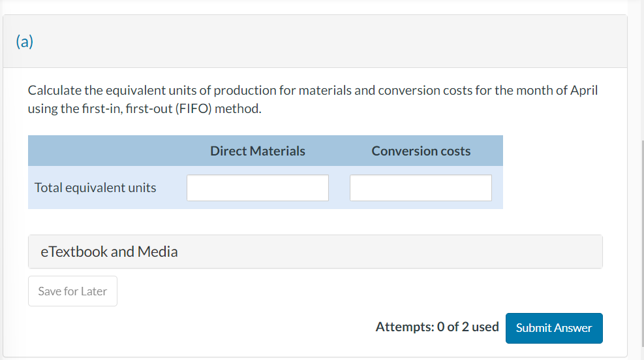
Task: Click the Direct Materials equivalent units input
Action: 258,188
